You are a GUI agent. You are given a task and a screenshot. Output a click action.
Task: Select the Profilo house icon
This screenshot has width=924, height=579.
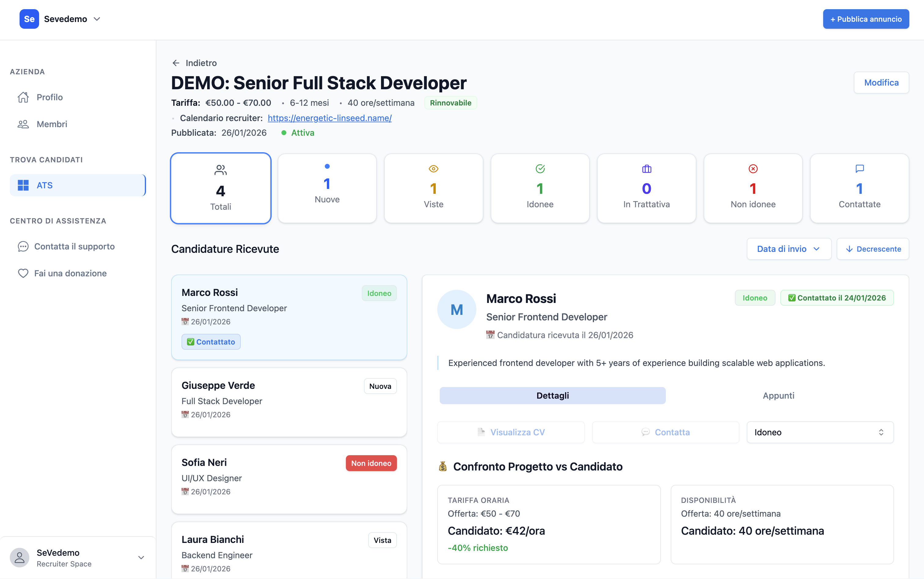coord(23,97)
